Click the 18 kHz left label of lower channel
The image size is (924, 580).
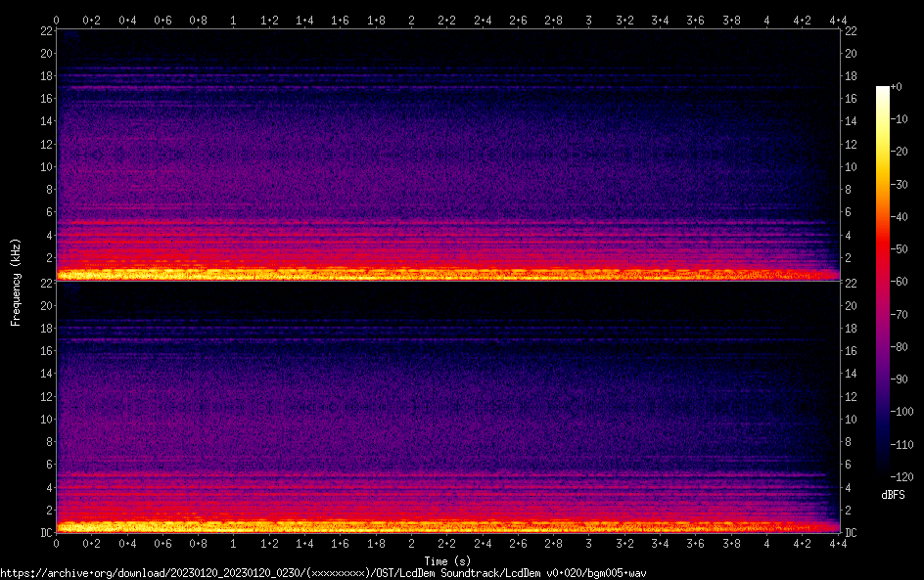click(x=45, y=328)
